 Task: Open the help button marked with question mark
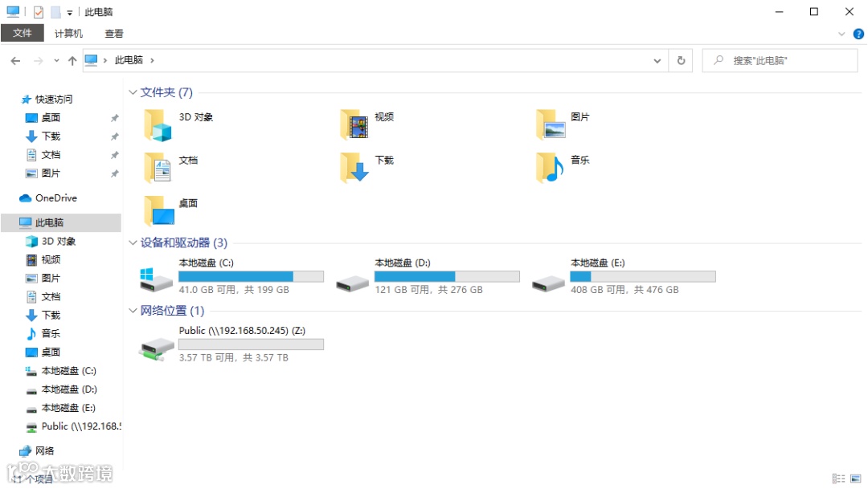[858, 34]
